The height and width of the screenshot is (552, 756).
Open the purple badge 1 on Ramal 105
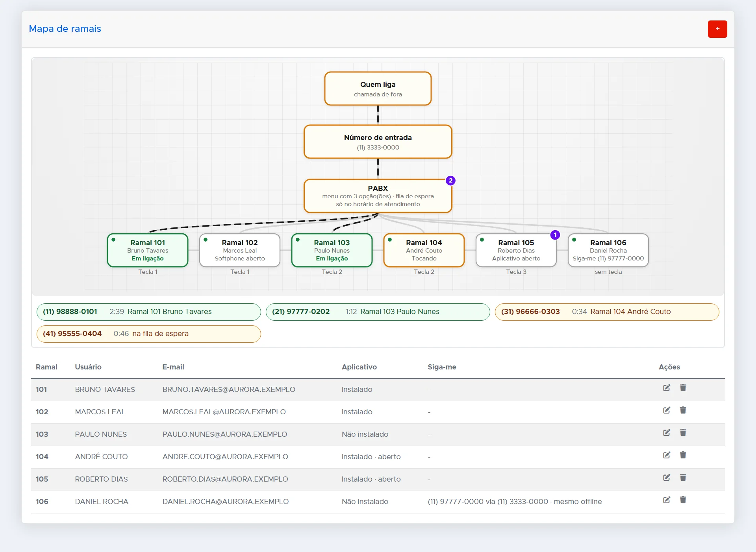tap(555, 235)
